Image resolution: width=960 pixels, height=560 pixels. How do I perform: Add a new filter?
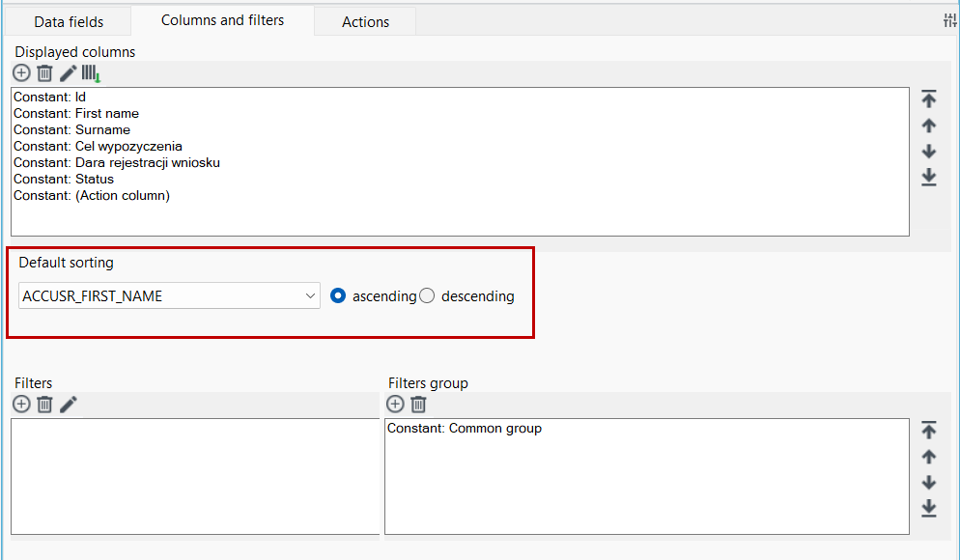(x=21, y=405)
